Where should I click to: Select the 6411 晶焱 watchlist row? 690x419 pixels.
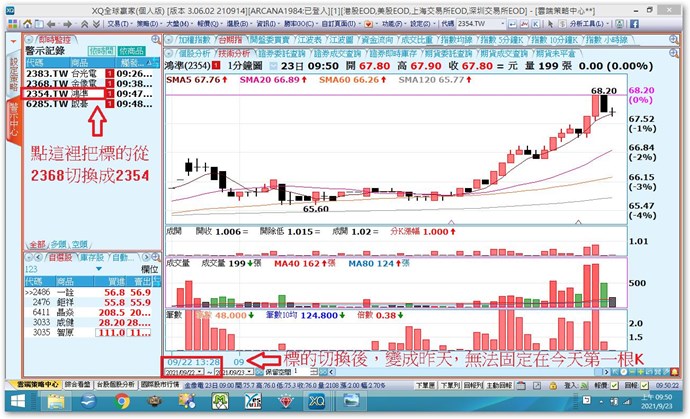pyautogui.click(x=88, y=312)
